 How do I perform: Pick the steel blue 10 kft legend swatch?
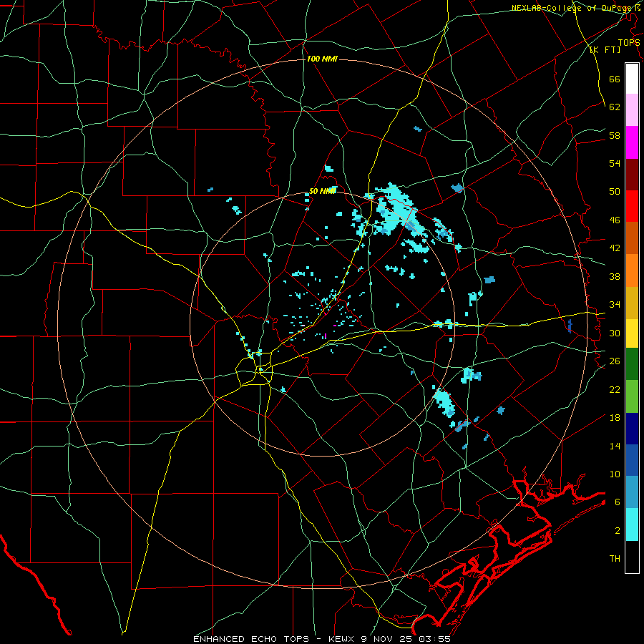(x=632, y=492)
